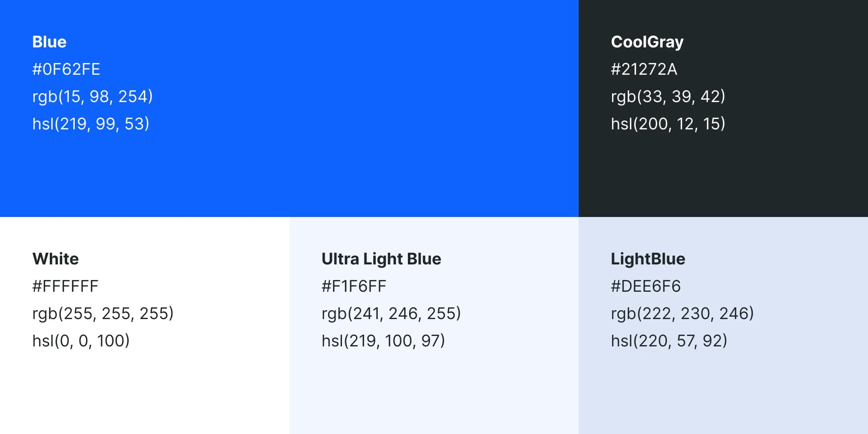Click the rgb(241, 246, 255) value

tap(391, 313)
